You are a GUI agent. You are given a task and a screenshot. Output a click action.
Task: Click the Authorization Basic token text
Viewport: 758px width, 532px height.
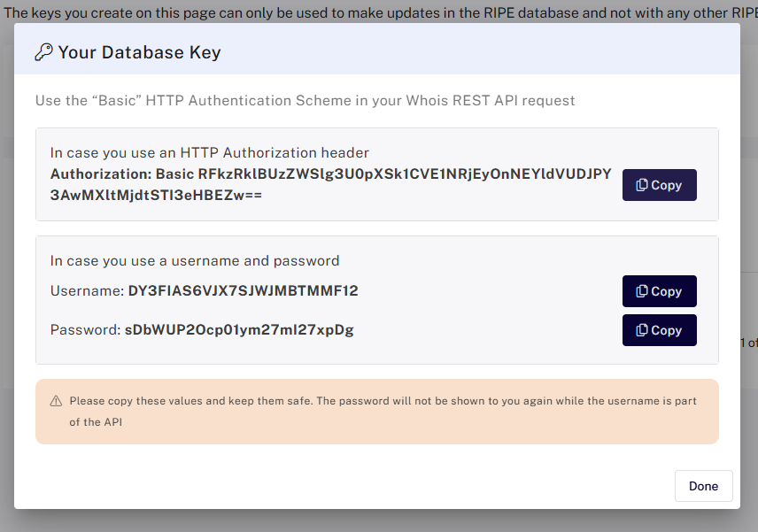(x=330, y=184)
